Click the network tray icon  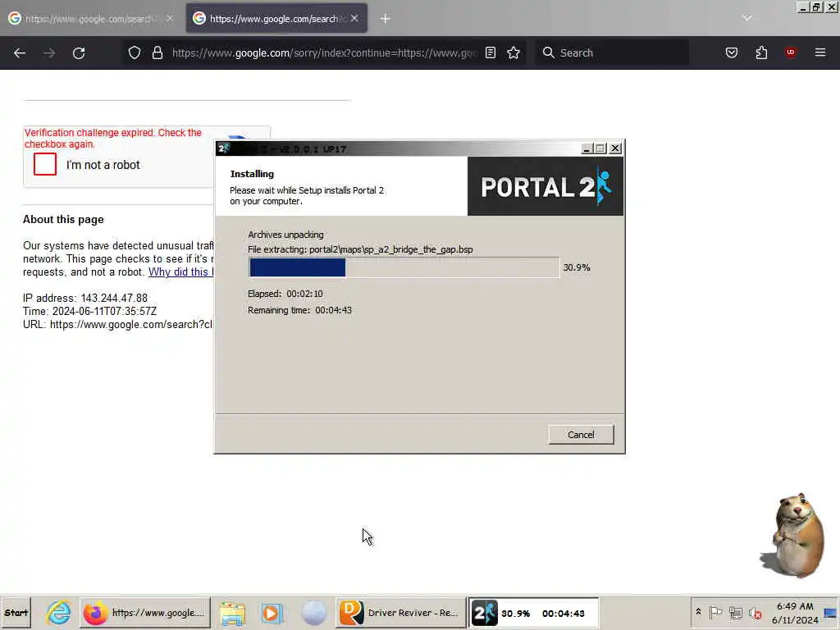point(736,613)
